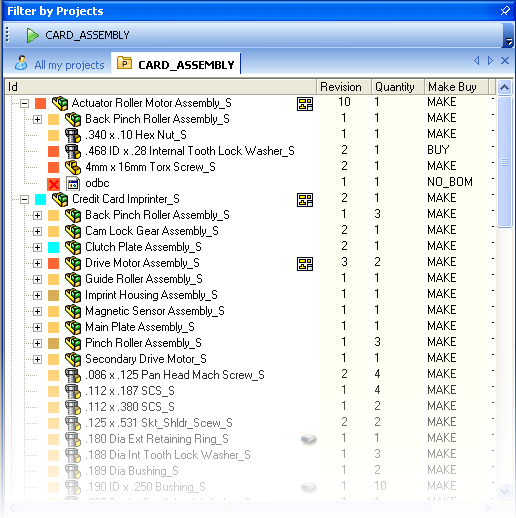Click the structure icon on Actuator Roller Motor row
The image size is (516, 518).
[x=305, y=104]
